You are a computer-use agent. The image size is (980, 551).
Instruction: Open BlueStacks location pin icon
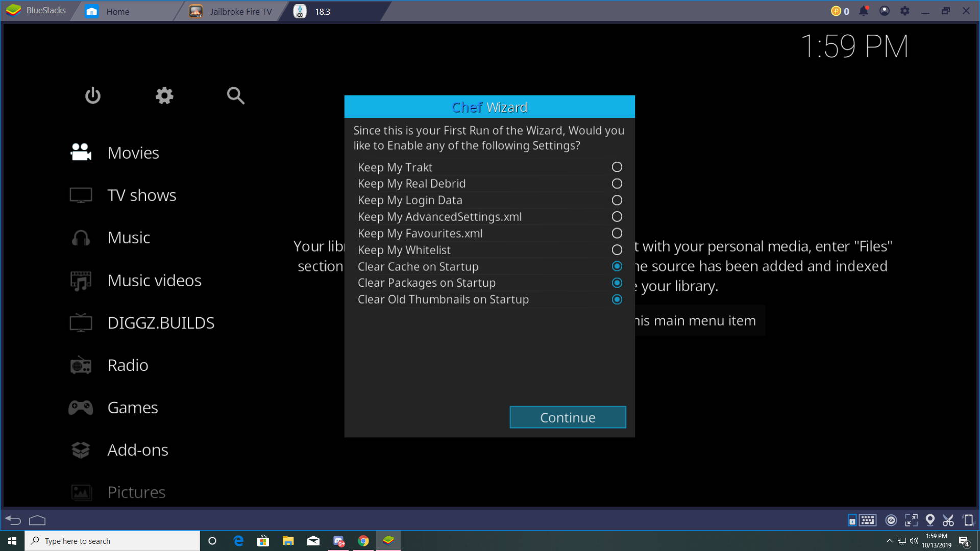pos(930,520)
